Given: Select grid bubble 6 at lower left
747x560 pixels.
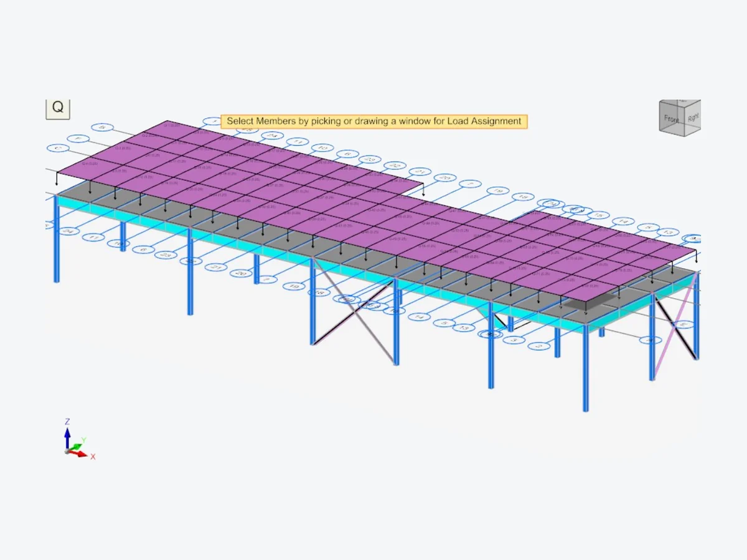Looking at the screenshot, I should 143,249.
